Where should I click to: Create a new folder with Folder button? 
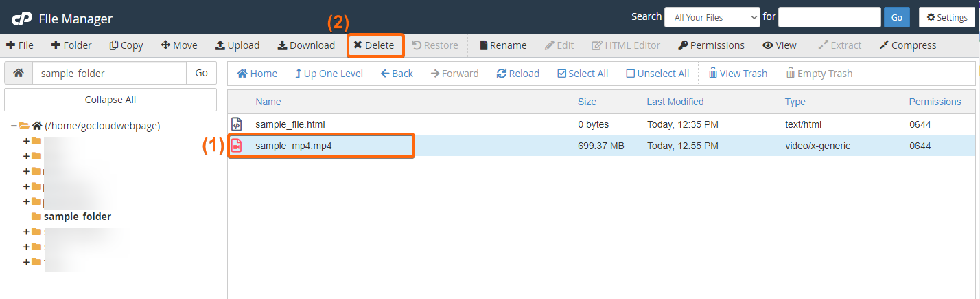point(71,45)
